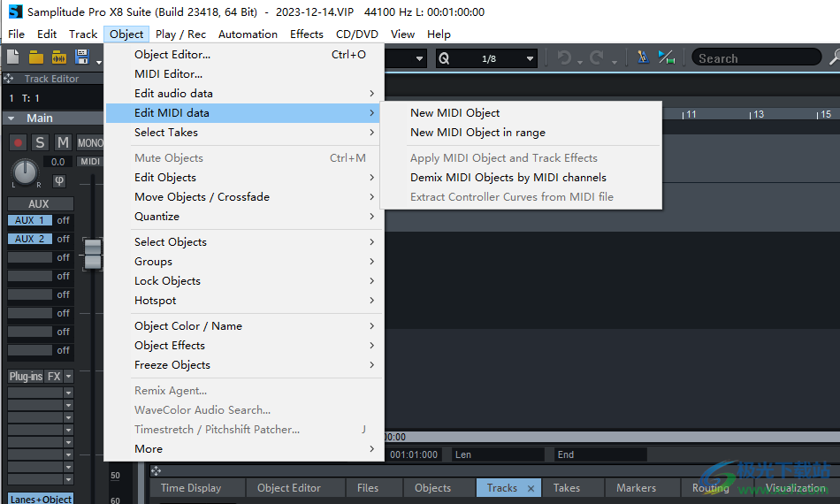This screenshot has width=840, height=504.
Task: Open the Plug-ins FX dropdown arrow
Action: pyautogui.click(x=69, y=377)
